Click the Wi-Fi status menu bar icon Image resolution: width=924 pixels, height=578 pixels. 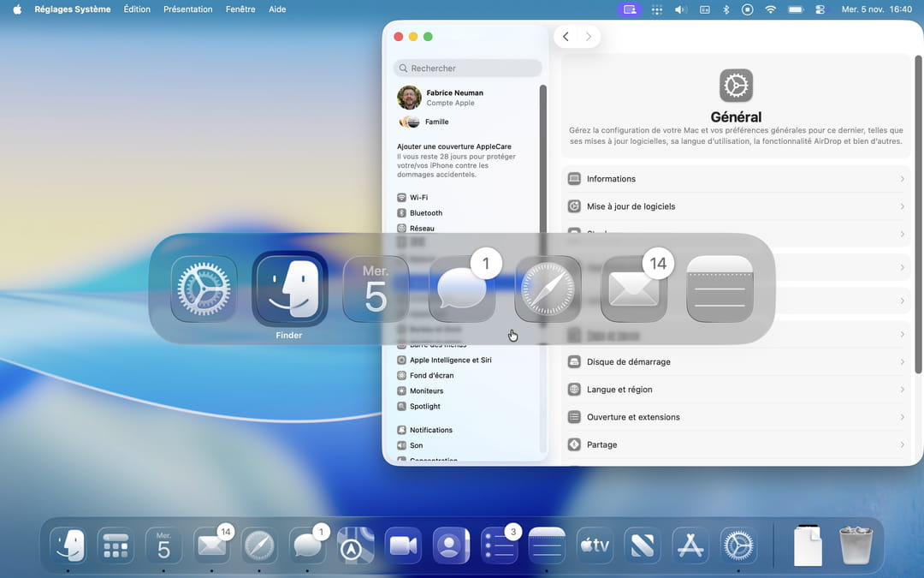coord(770,9)
